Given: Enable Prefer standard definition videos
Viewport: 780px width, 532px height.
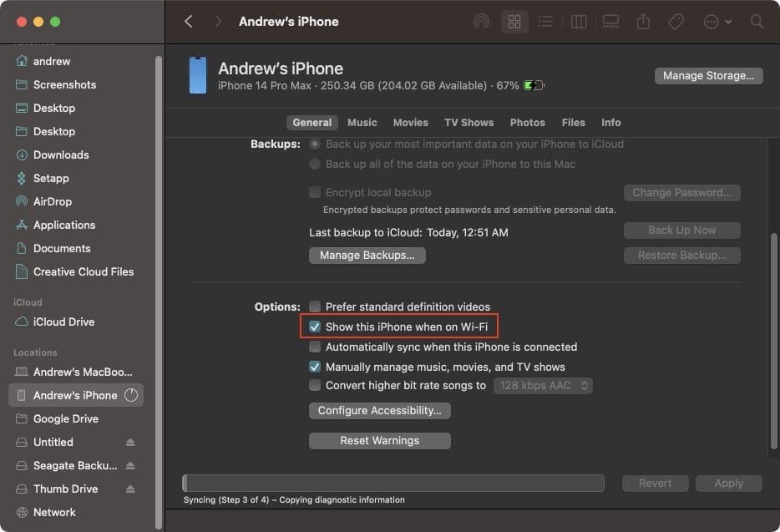Looking at the screenshot, I should coord(314,306).
